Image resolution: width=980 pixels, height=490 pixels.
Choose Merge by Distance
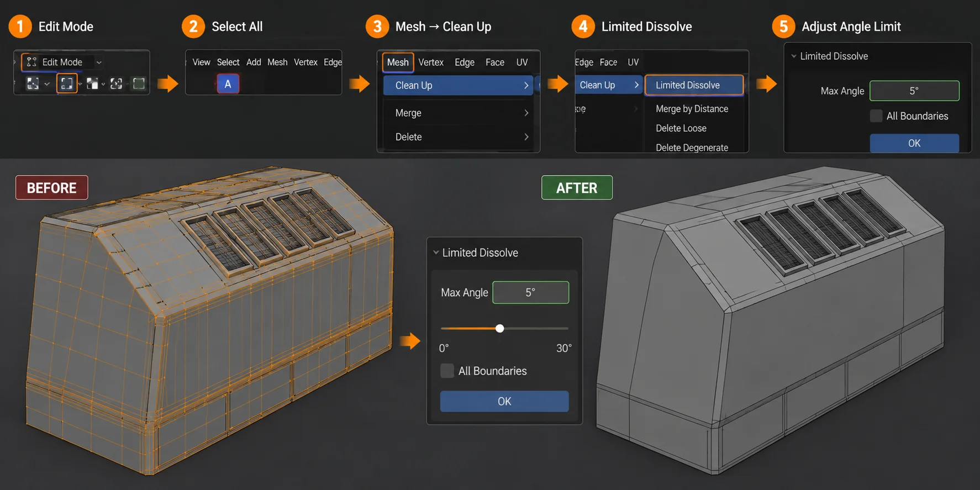[x=692, y=109]
